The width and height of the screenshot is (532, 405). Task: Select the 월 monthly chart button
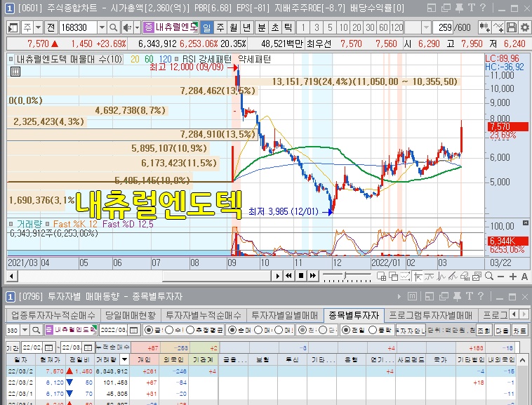pos(234,27)
